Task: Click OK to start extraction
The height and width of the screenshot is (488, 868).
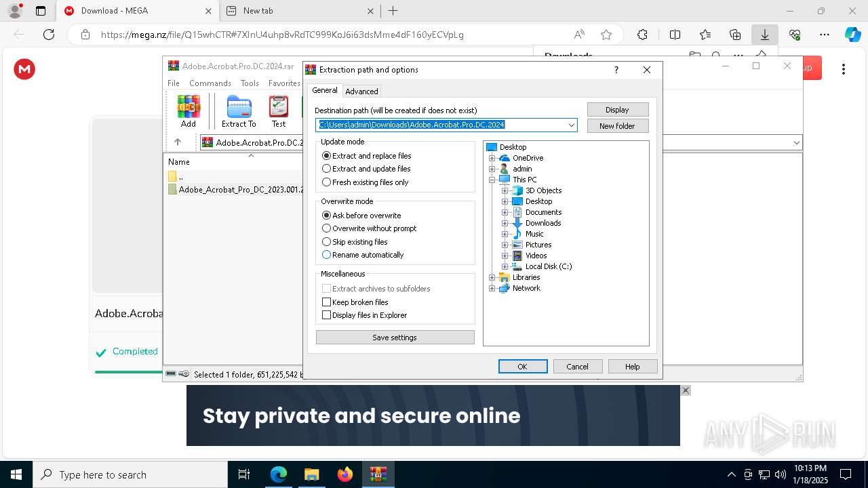Action: pos(523,367)
